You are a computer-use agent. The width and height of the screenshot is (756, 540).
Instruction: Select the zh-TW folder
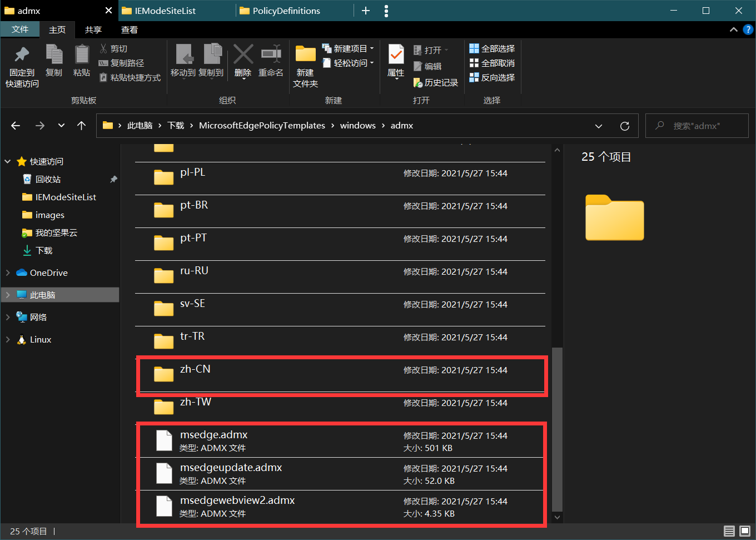coord(340,408)
